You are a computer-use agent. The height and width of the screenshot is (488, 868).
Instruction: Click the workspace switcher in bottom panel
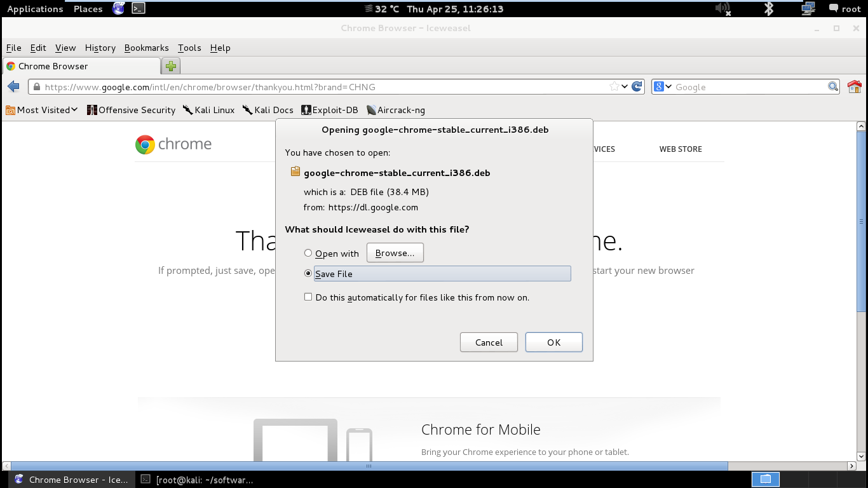[x=765, y=479]
